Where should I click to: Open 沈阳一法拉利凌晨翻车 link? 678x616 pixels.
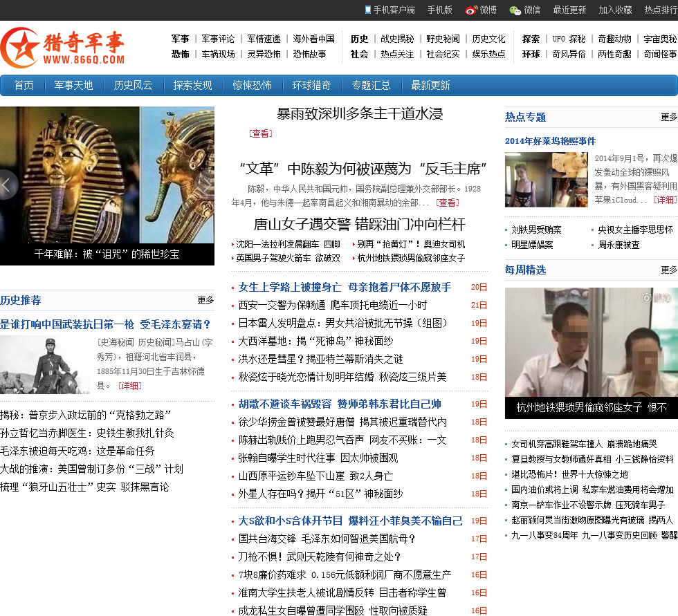click(288, 245)
